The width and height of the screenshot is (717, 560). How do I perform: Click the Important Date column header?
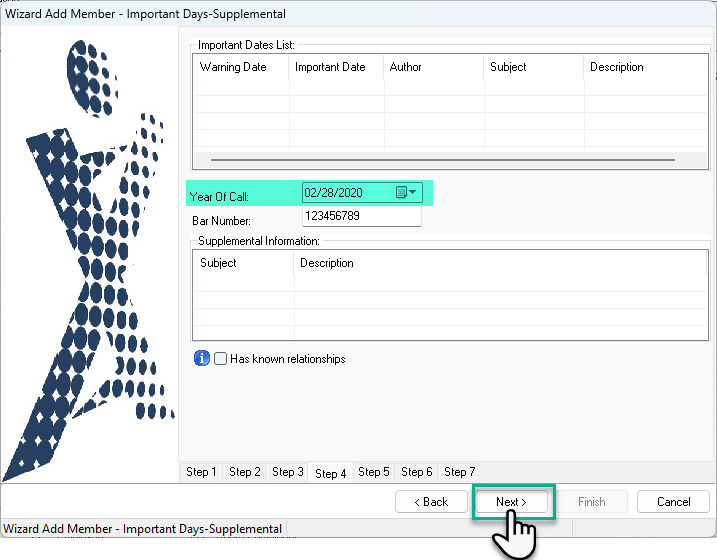coord(336,67)
